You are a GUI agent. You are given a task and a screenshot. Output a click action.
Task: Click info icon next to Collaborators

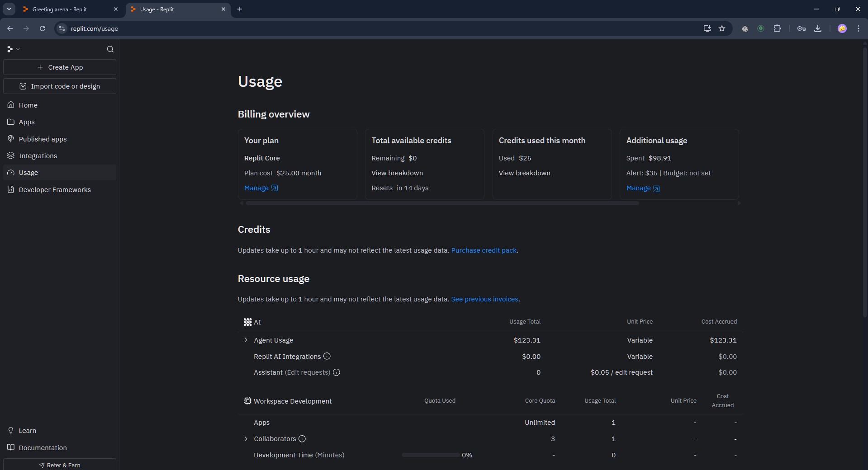pos(302,439)
